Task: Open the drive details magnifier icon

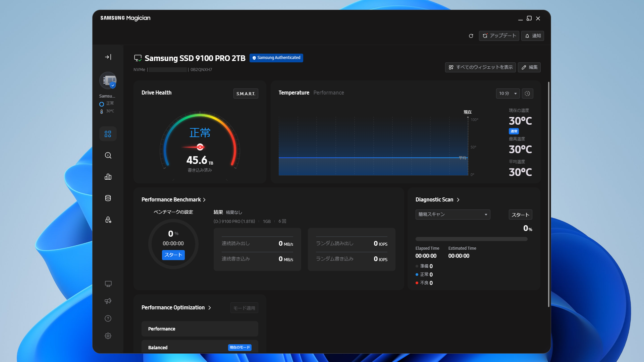Action: click(108, 155)
